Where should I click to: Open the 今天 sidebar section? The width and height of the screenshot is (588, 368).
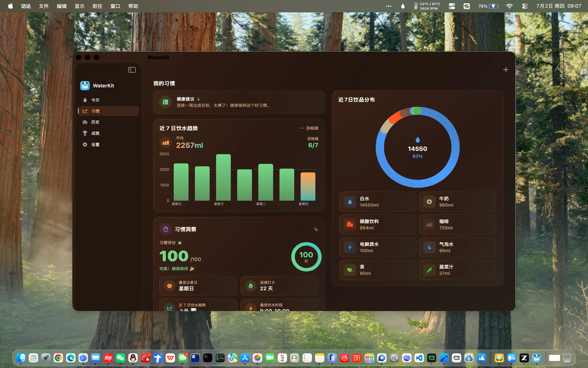click(x=108, y=100)
